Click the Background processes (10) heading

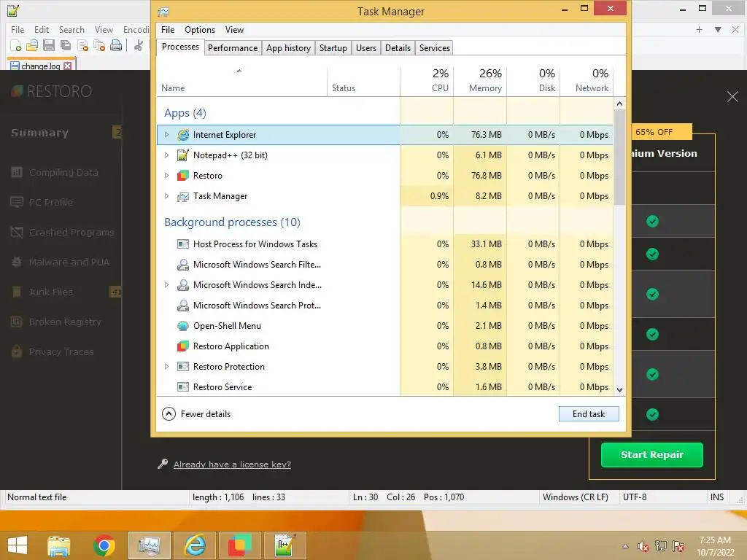pyautogui.click(x=232, y=222)
